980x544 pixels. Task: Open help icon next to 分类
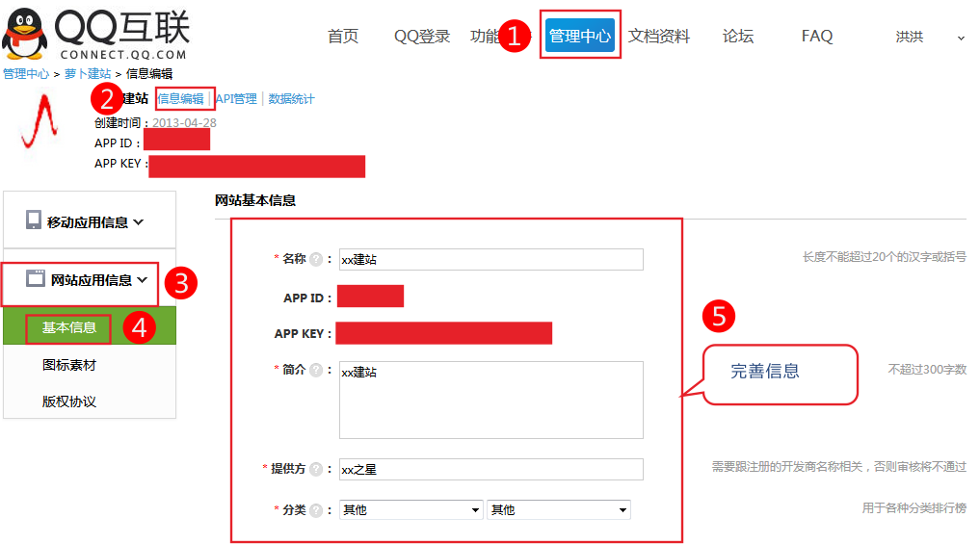tap(317, 510)
